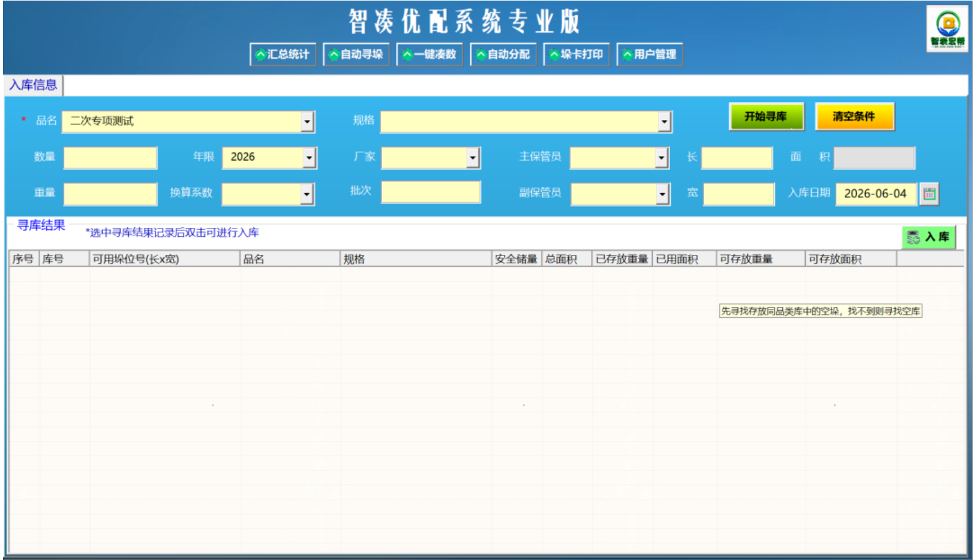Screen dimensions: 973x560
Task: Expand the 换算系数 dropdown arrow
Action: click(x=307, y=194)
